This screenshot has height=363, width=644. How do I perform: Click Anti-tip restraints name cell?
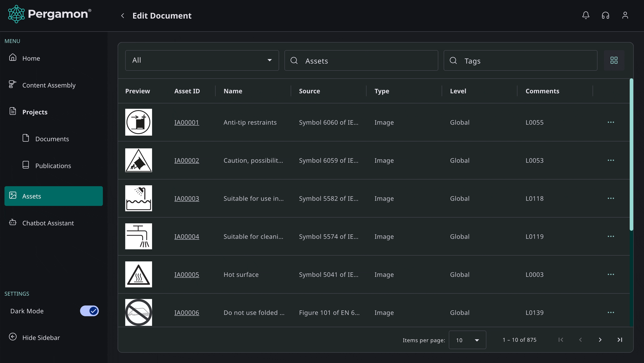tap(250, 122)
